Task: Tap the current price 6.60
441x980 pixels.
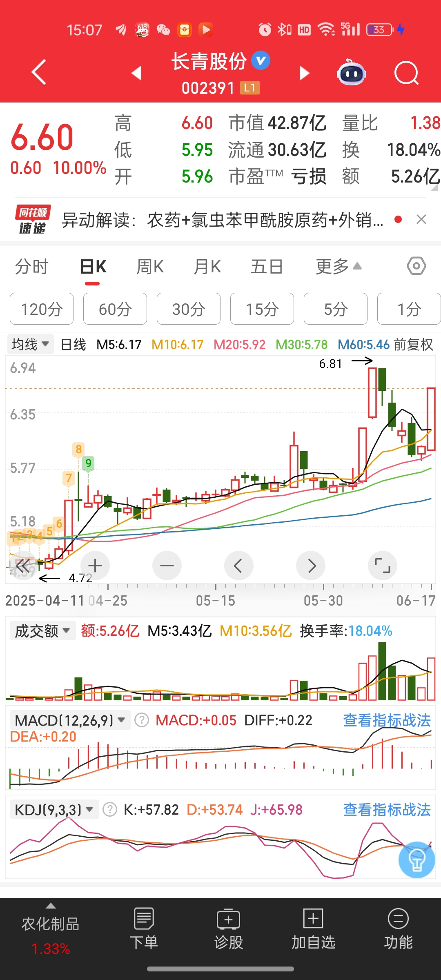Action: (42, 137)
